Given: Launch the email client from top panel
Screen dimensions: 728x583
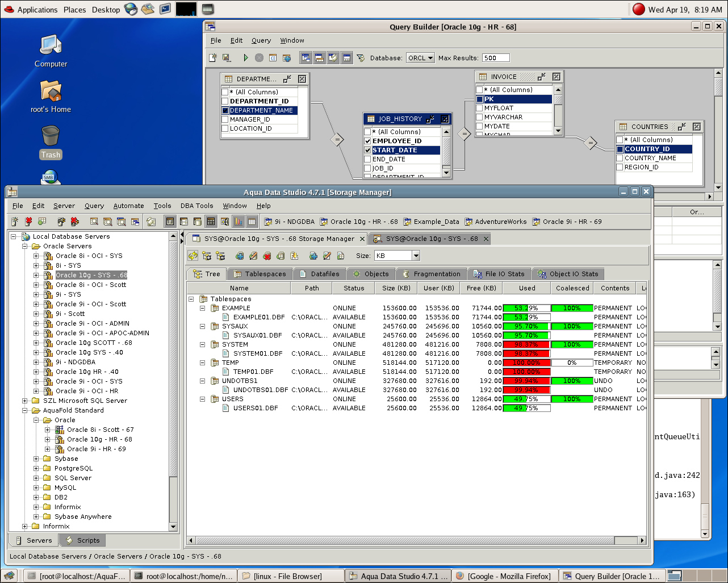Looking at the screenshot, I should pyautogui.click(x=148, y=9).
